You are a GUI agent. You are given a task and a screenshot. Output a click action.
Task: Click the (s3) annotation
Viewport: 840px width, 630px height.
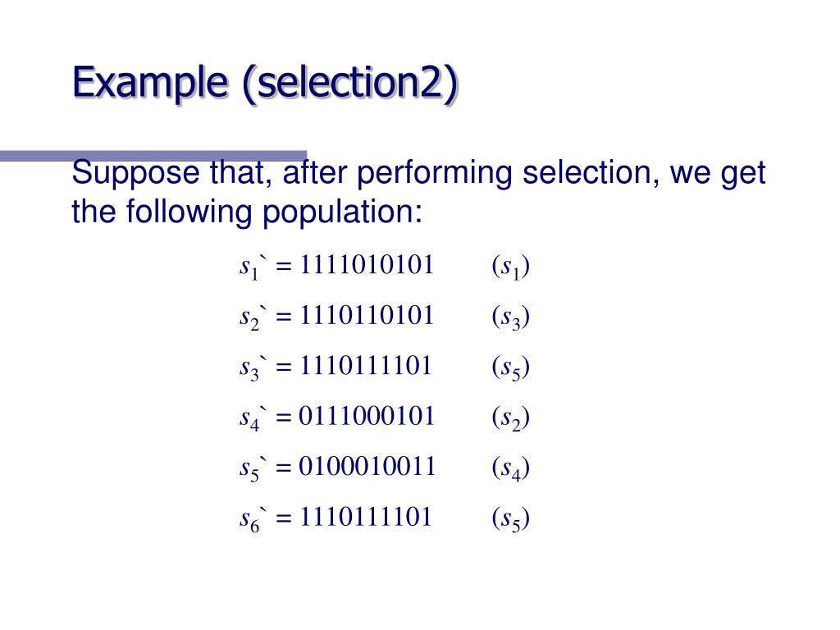tap(510, 317)
